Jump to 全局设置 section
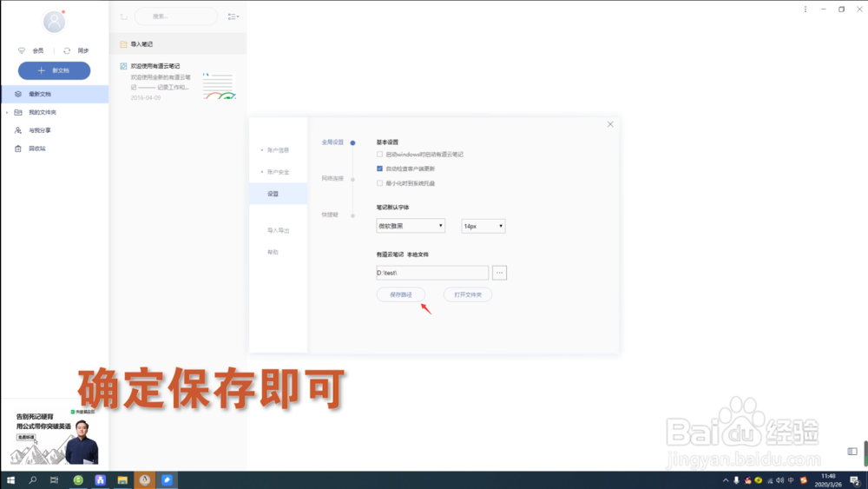This screenshot has height=489, width=868. [x=332, y=142]
